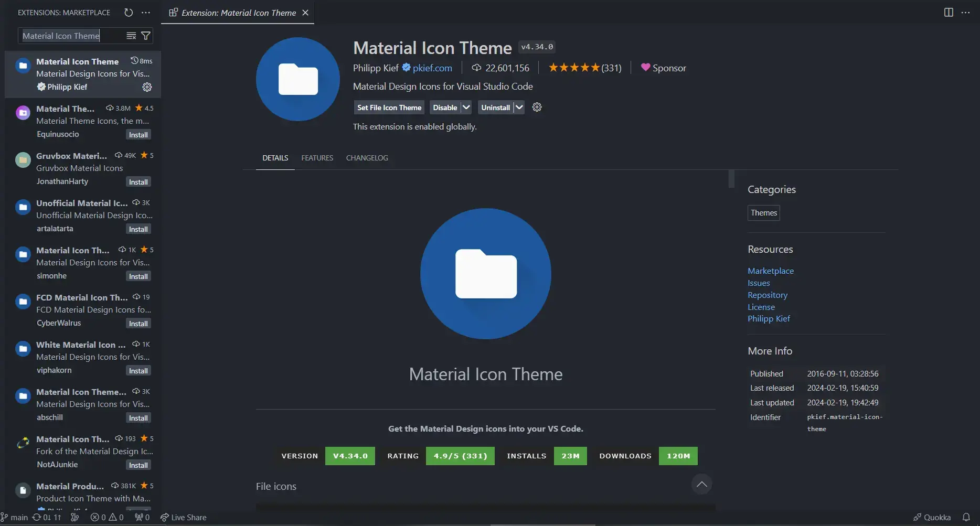Image resolution: width=980 pixels, height=526 pixels.
Task: Click the forwarded ports status item
Action: tap(142, 517)
